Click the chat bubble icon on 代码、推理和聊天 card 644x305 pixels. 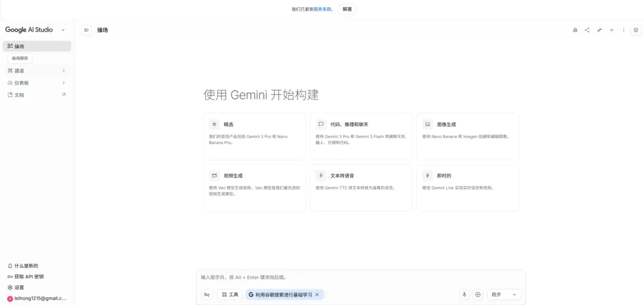point(321,124)
